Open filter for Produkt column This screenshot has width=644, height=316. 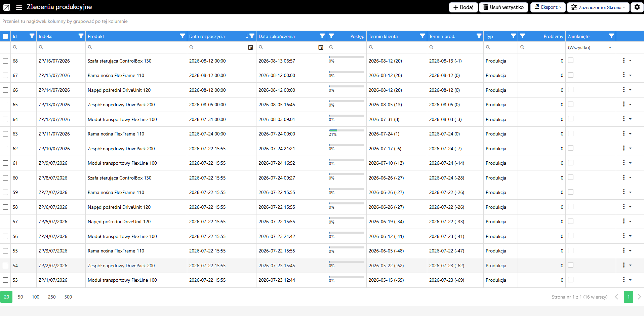(183, 36)
